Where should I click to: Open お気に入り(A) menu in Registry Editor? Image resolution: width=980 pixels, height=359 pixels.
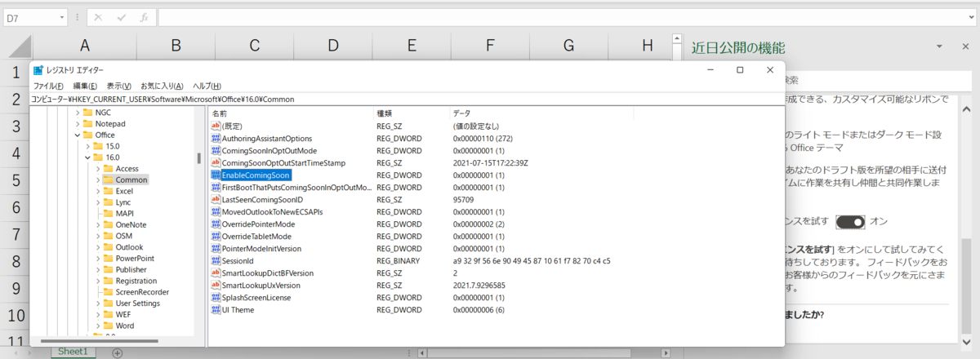point(162,86)
